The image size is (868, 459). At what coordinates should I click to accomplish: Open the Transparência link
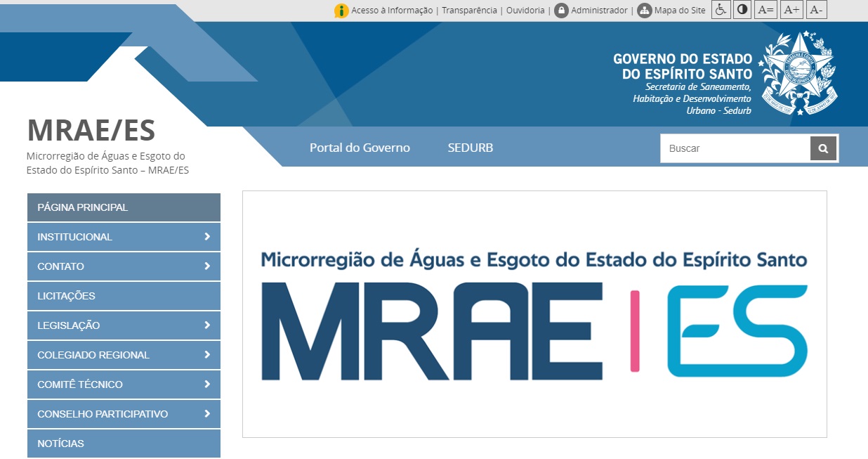pos(468,10)
